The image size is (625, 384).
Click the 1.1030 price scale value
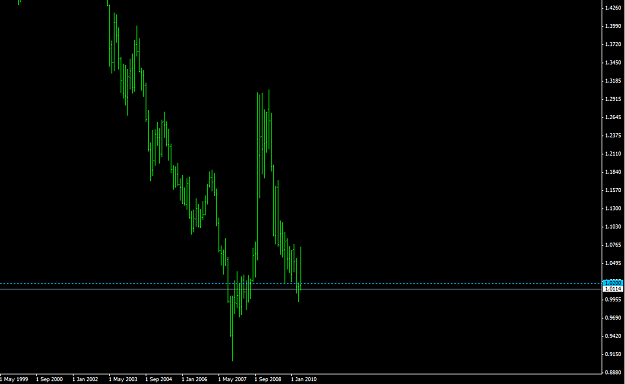(613, 226)
